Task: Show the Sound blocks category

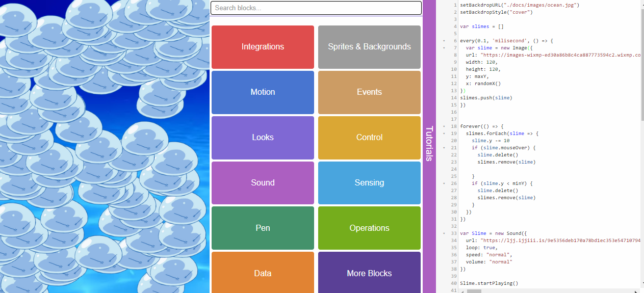Action: (263, 183)
